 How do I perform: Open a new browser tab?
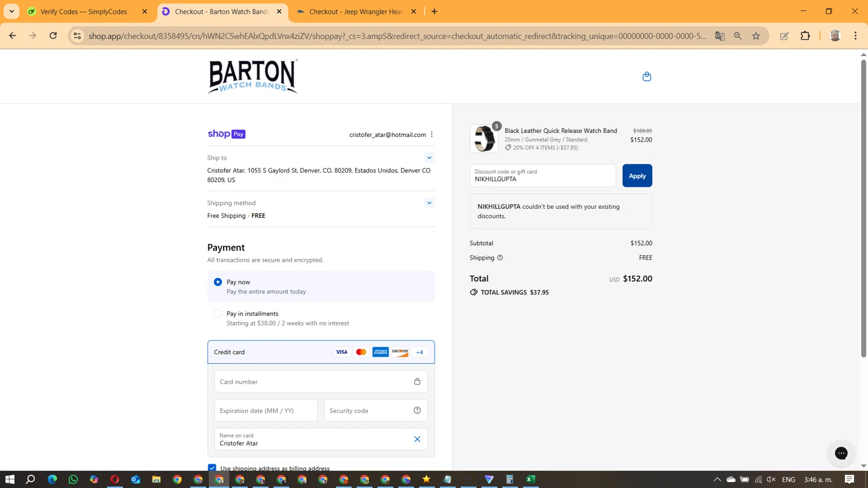(x=435, y=12)
